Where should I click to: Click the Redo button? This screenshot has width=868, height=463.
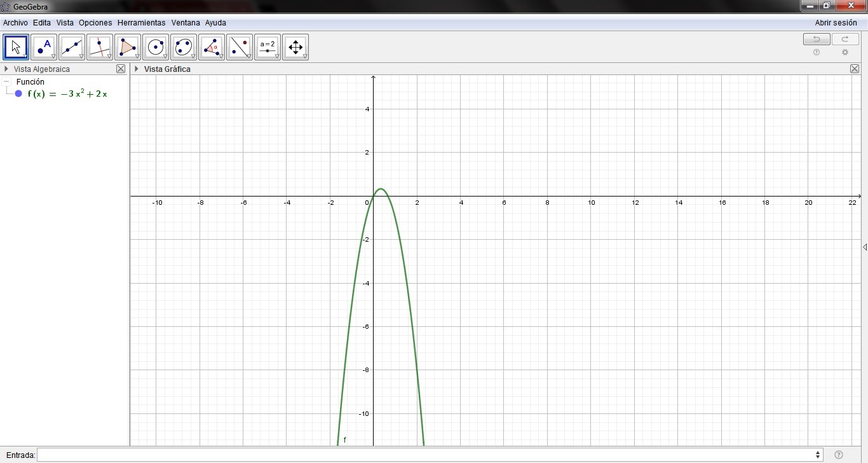[x=845, y=39]
